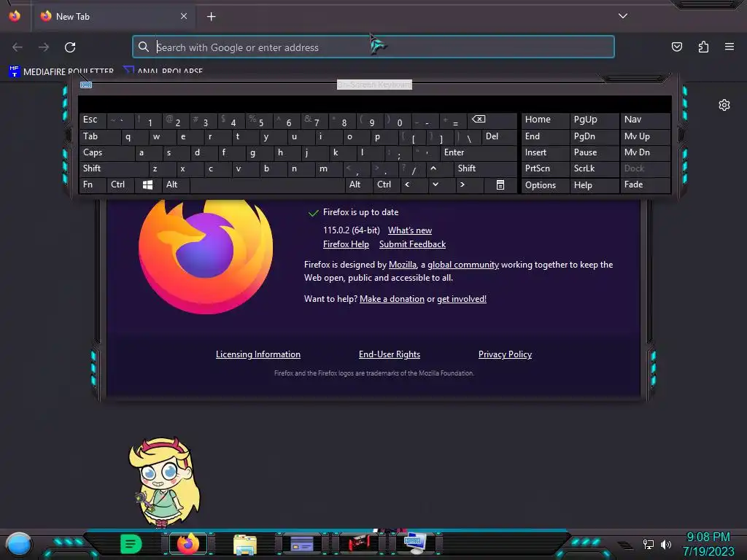The width and height of the screenshot is (747, 560).
Task: Click the Mv Up key
Action: [x=645, y=136]
